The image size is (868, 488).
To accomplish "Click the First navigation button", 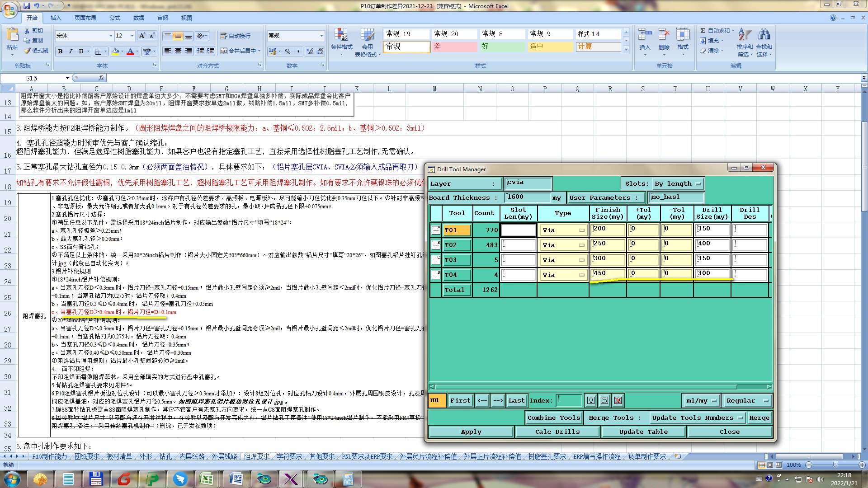I will pyautogui.click(x=460, y=400).
